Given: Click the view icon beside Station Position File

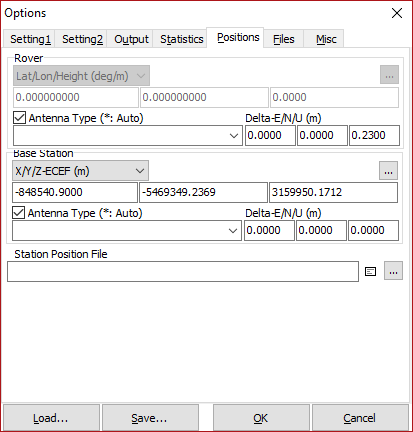Looking at the screenshot, I should point(370,272).
